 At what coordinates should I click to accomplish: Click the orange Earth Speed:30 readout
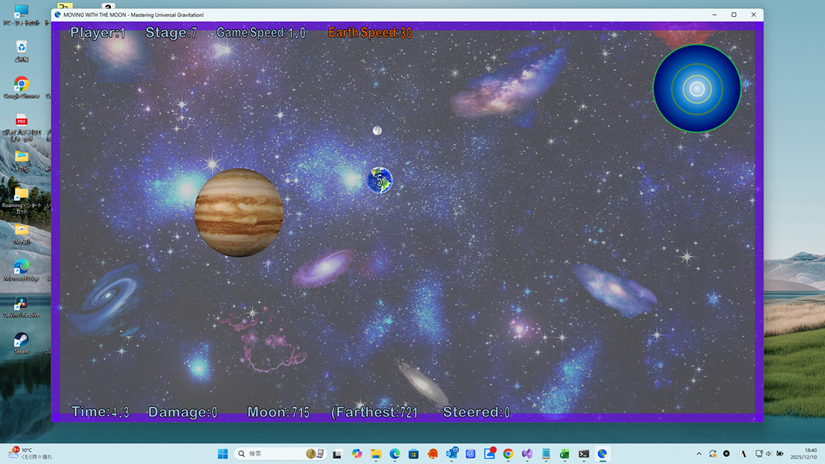(x=370, y=33)
